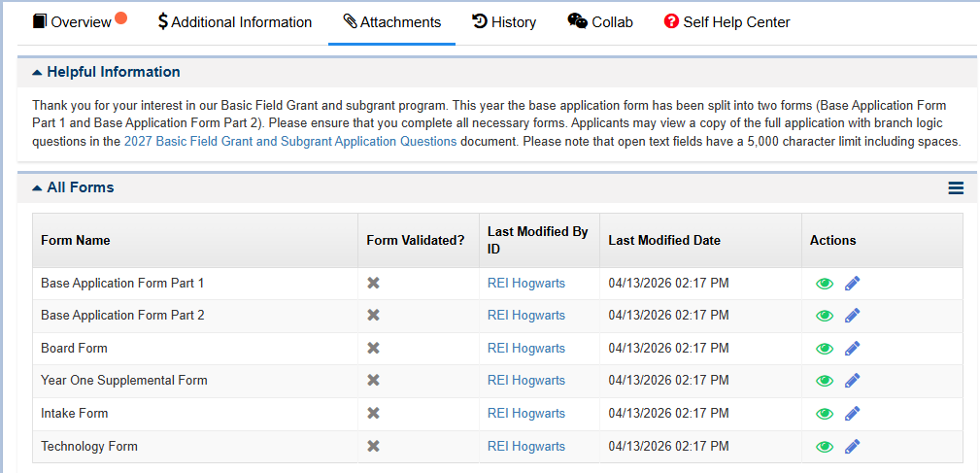Switch to the Overview tab
The height and width of the screenshot is (473, 980).
point(80,22)
